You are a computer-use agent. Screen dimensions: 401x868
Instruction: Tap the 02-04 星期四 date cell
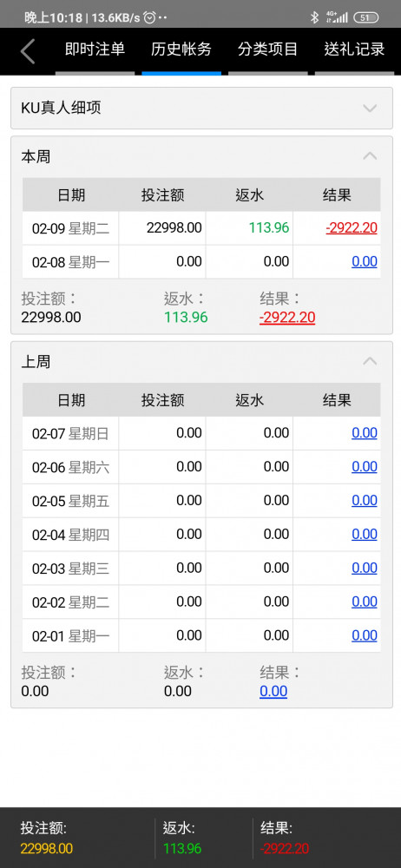[x=71, y=534]
